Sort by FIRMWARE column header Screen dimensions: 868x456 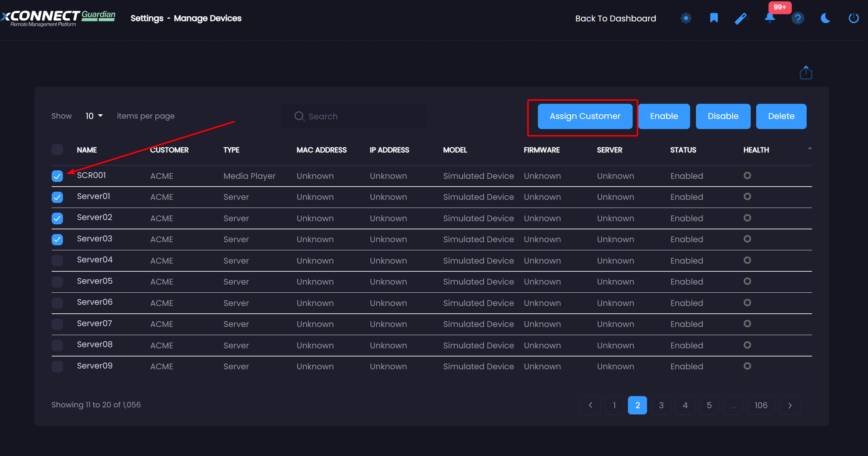pyautogui.click(x=542, y=150)
